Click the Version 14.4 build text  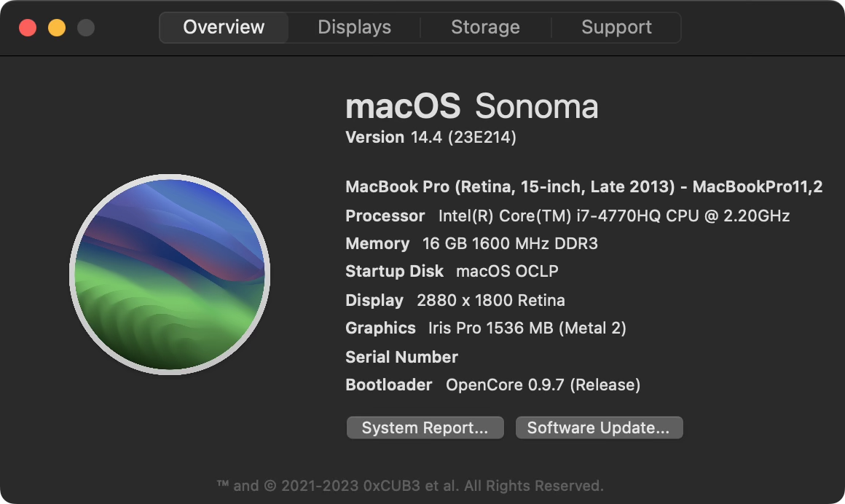[431, 137]
